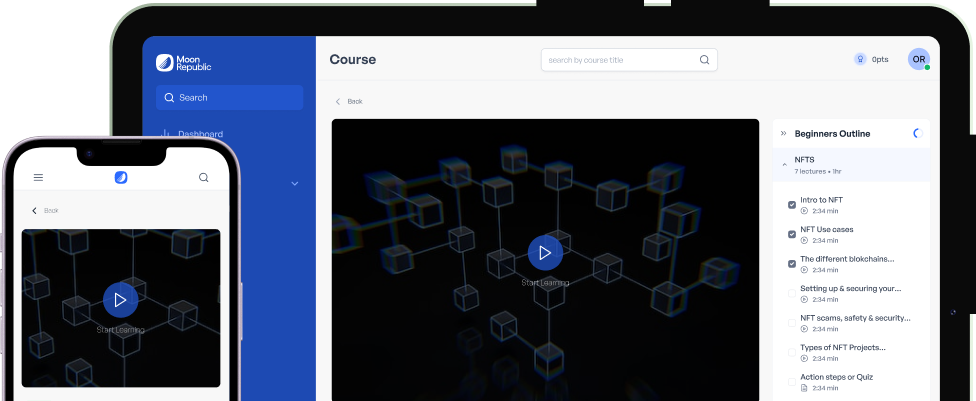Open Setting up & securing your lecture title
Viewport: 976px width, 401px height.
pyautogui.click(x=851, y=288)
